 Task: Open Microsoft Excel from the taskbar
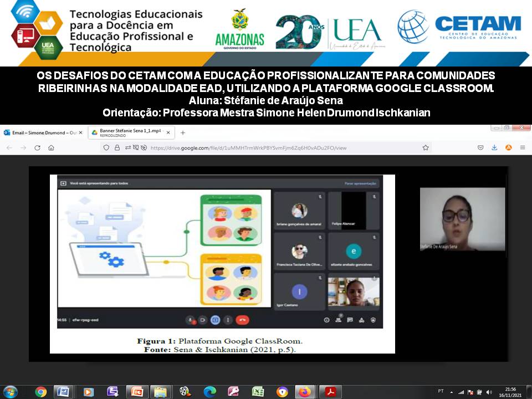[258, 392]
